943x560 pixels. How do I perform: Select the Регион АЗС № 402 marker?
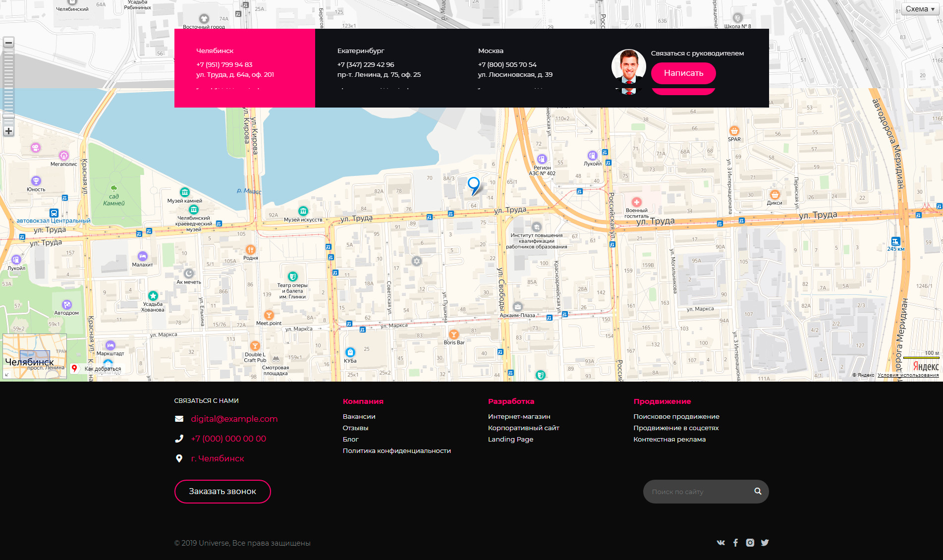542,159
